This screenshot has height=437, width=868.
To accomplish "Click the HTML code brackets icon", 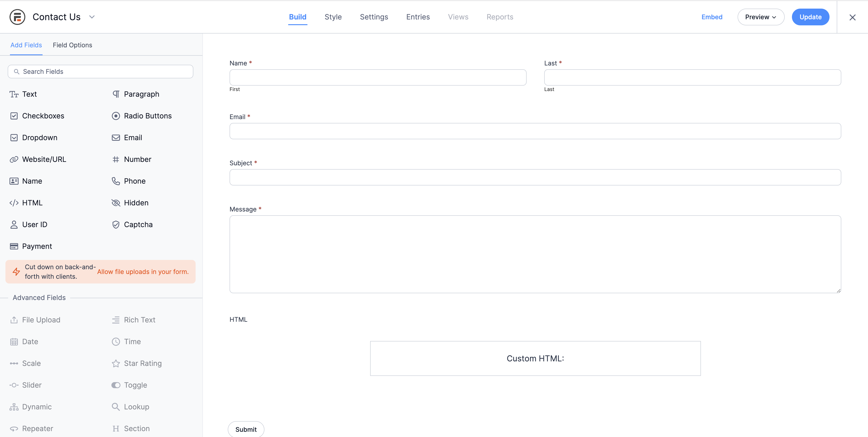I will pyautogui.click(x=14, y=203).
